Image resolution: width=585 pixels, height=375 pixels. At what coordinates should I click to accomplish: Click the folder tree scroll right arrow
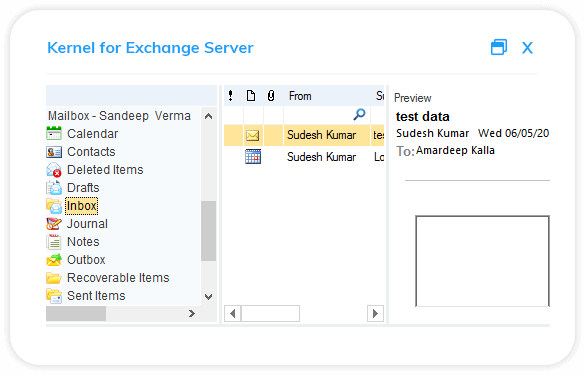tap(192, 313)
